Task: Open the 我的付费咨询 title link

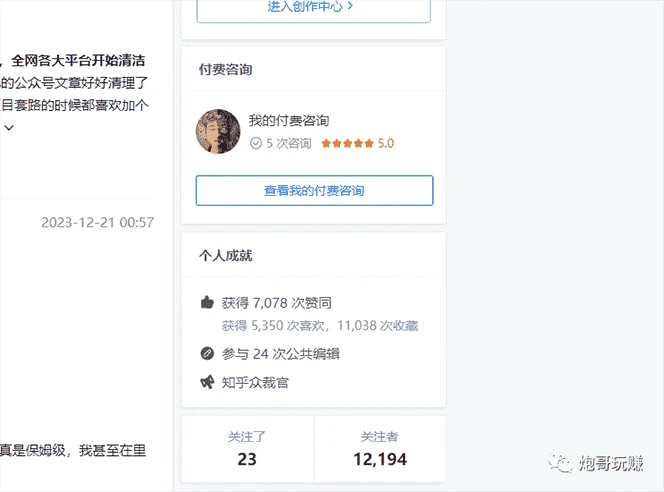Action: (289, 121)
